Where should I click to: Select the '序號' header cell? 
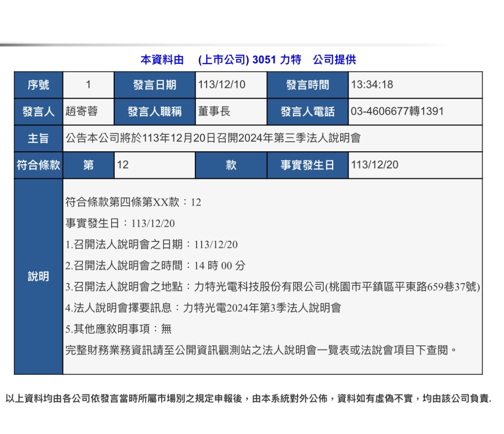[x=38, y=85]
